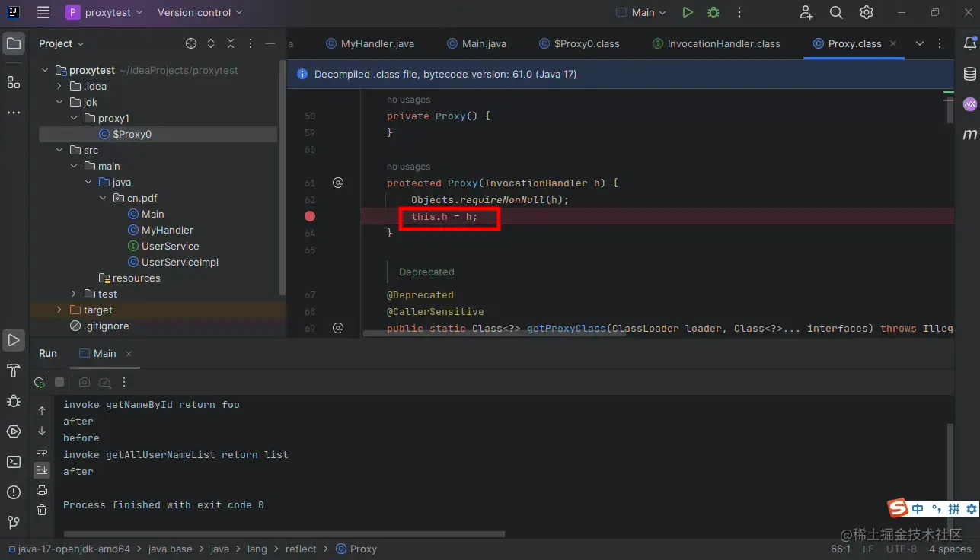Switch to the $Proxy0.class tab

(x=579, y=43)
